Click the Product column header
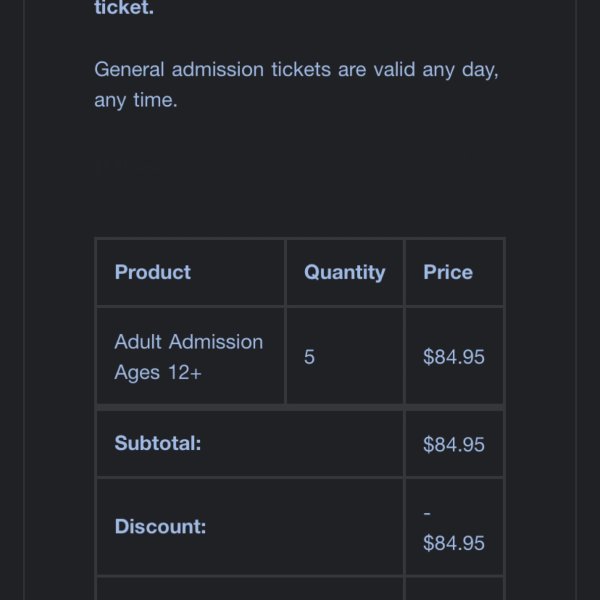The height and width of the screenshot is (600, 600). pos(152,272)
